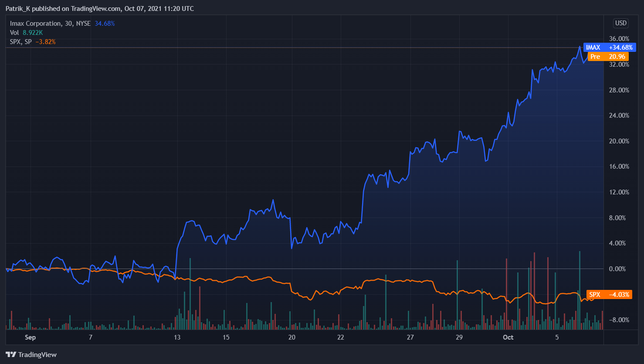Click the 20.00% tick on price scale
644x364 pixels.
point(619,141)
